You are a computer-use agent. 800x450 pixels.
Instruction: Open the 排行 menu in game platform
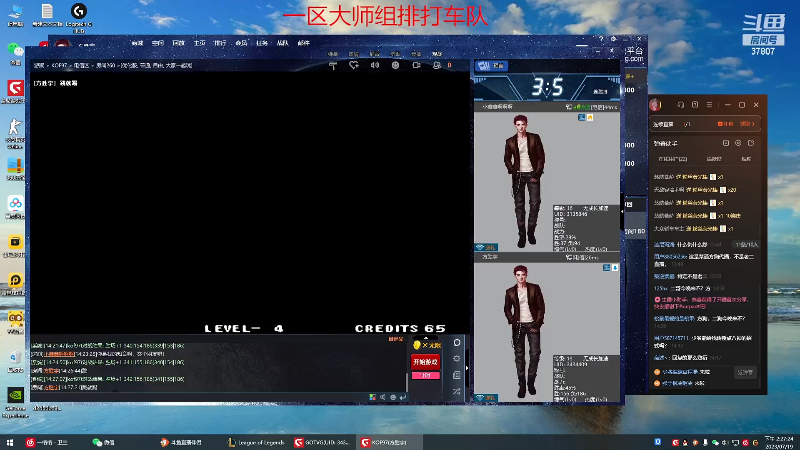pos(220,43)
